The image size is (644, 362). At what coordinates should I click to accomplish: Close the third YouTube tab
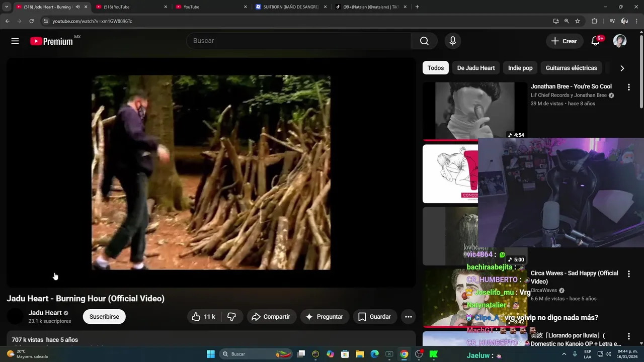[246, 7]
